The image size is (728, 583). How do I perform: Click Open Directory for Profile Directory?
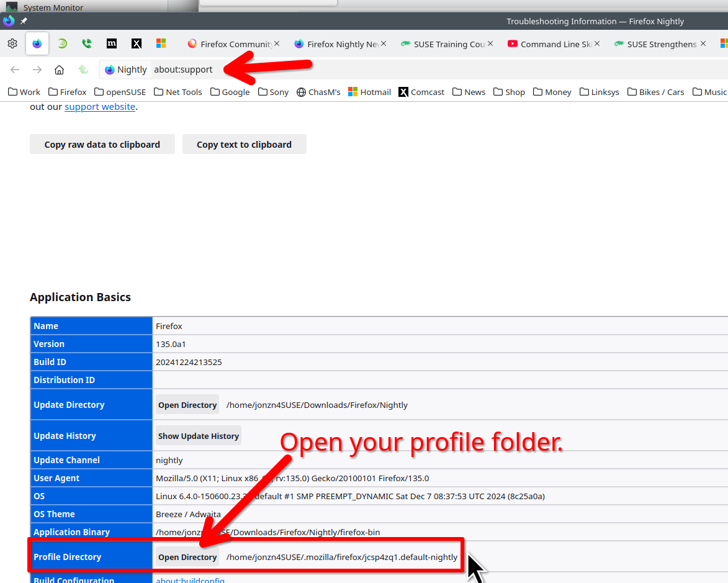click(x=187, y=557)
